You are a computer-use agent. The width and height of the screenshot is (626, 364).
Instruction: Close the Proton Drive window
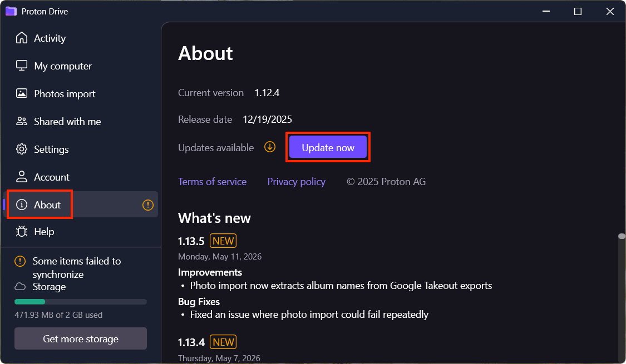click(610, 11)
